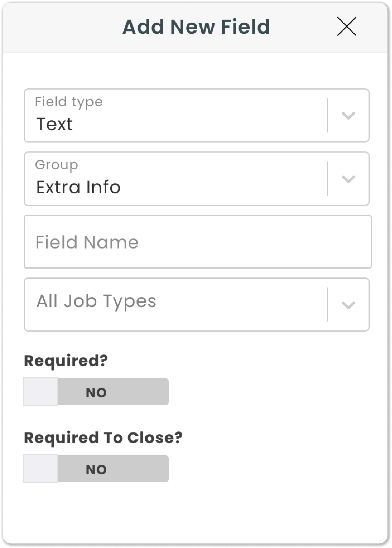Click the selected "Text" value
Screen dimensions: 392x548
(55, 124)
